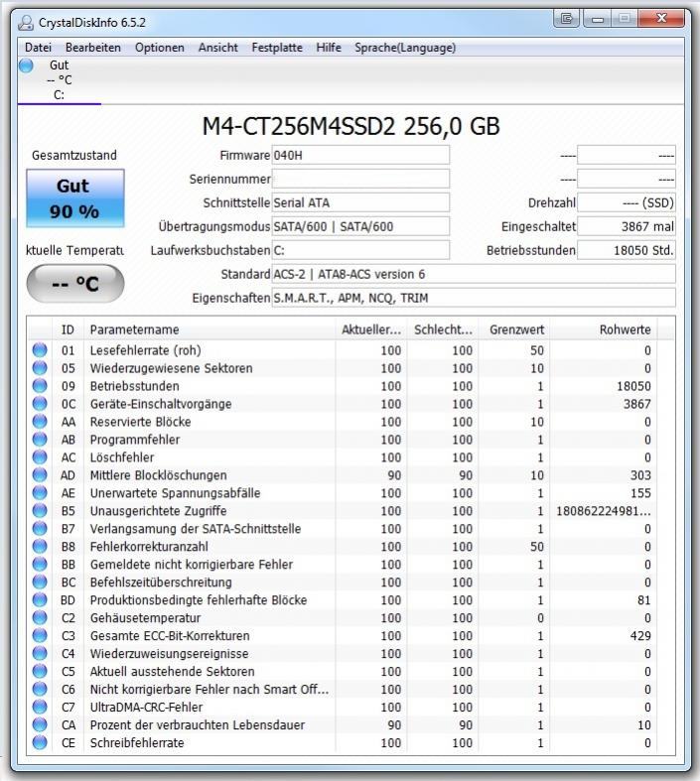Click status icon of Fehlerkorrekturanzahl row
This screenshot has height=781, width=700.
(40, 547)
